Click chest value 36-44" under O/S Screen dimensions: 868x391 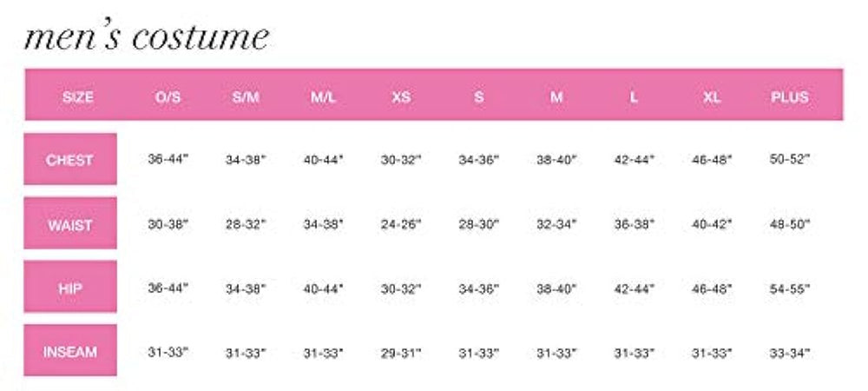click(x=168, y=160)
